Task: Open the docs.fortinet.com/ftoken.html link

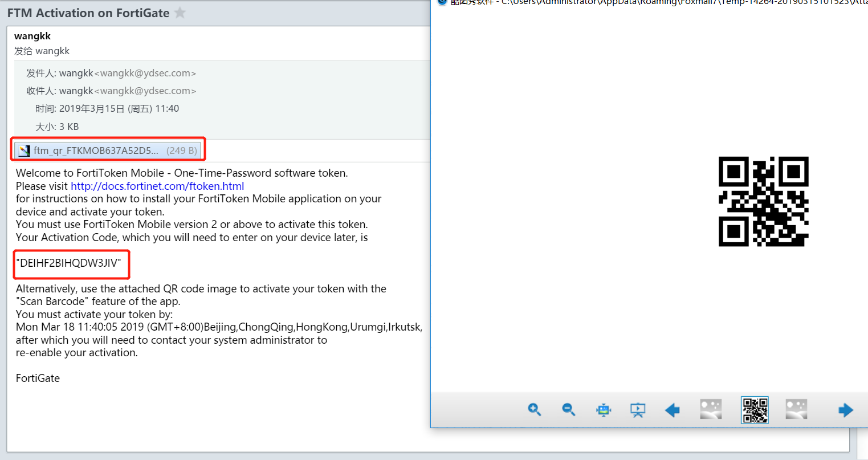Action: point(157,186)
